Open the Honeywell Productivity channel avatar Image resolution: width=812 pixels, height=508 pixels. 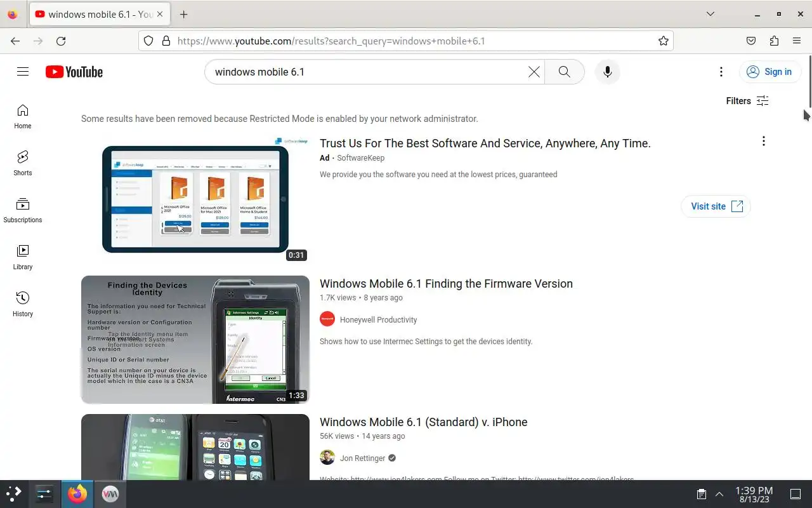click(327, 319)
